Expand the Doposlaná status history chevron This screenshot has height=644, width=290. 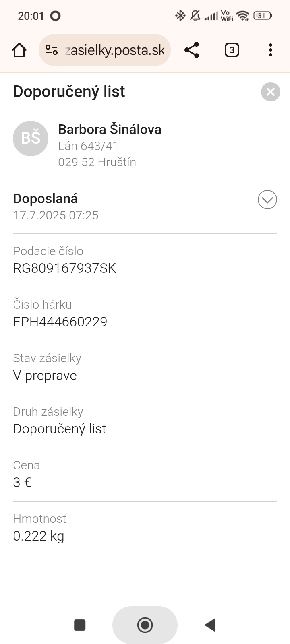[x=267, y=200]
